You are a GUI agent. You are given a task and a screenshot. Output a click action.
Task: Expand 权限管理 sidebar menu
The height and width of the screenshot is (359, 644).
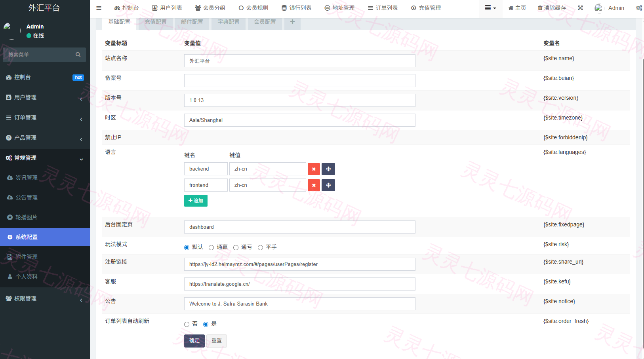tap(45, 298)
